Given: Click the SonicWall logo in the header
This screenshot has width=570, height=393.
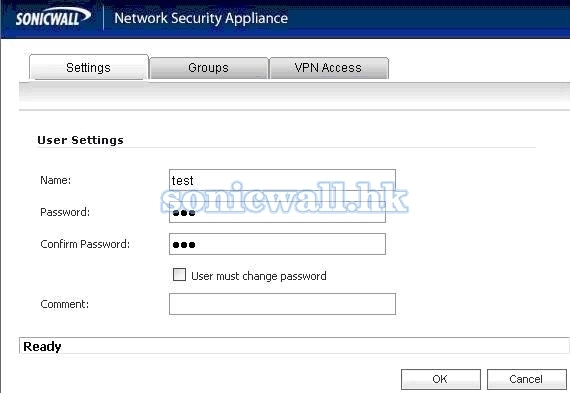Looking at the screenshot, I should [x=53, y=17].
